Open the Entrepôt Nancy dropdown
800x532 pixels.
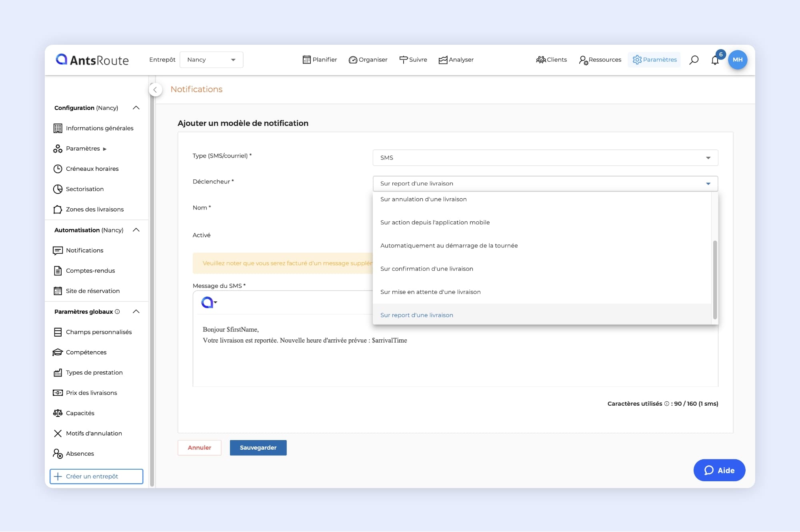[211, 60]
